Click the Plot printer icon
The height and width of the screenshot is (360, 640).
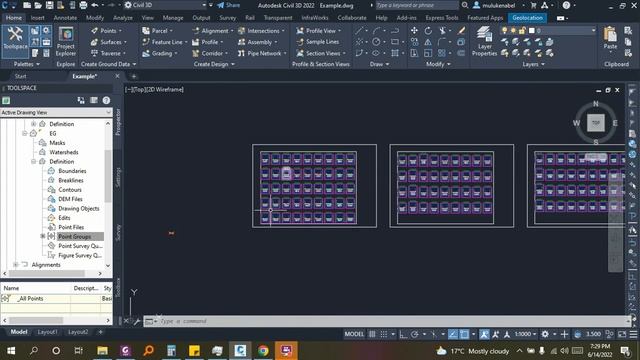point(83,5)
